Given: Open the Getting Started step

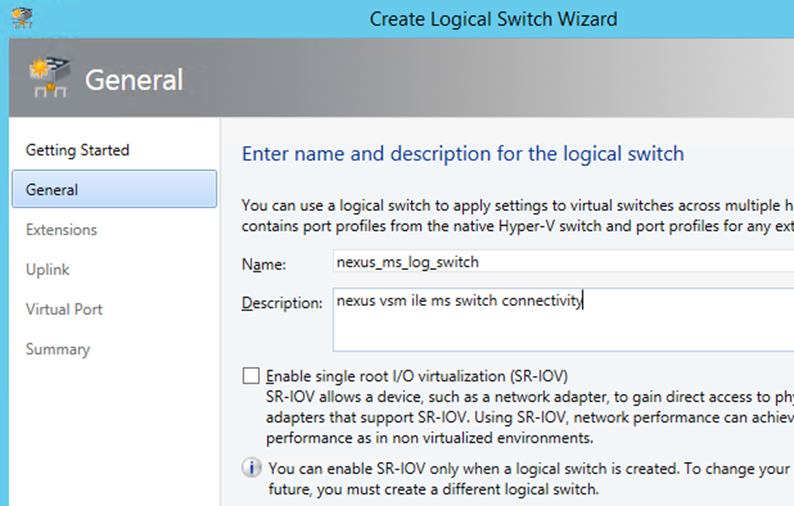Looking at the screenshot, I should (x=77, y=150).
